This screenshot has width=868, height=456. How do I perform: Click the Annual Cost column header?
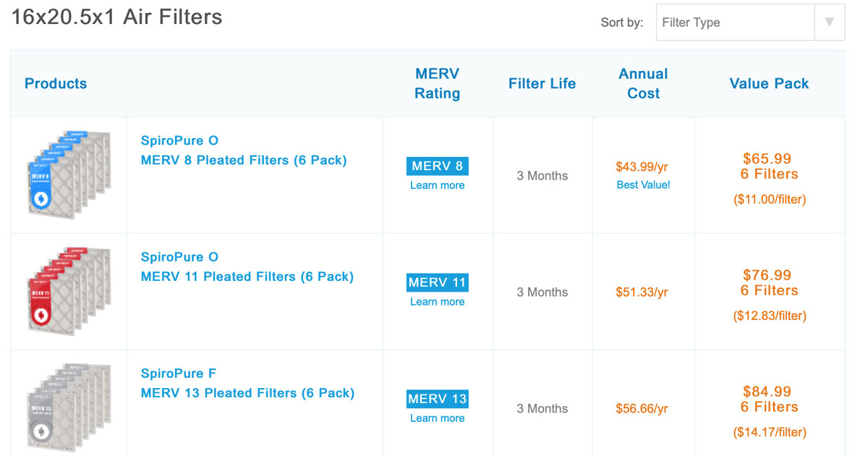tap(643, 83)
